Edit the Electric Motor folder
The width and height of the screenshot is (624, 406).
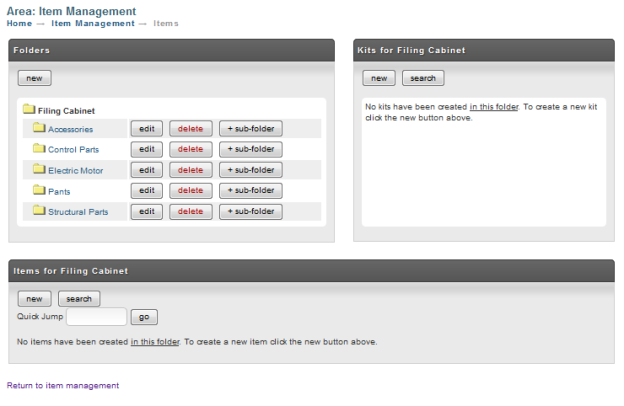[147, 170]
